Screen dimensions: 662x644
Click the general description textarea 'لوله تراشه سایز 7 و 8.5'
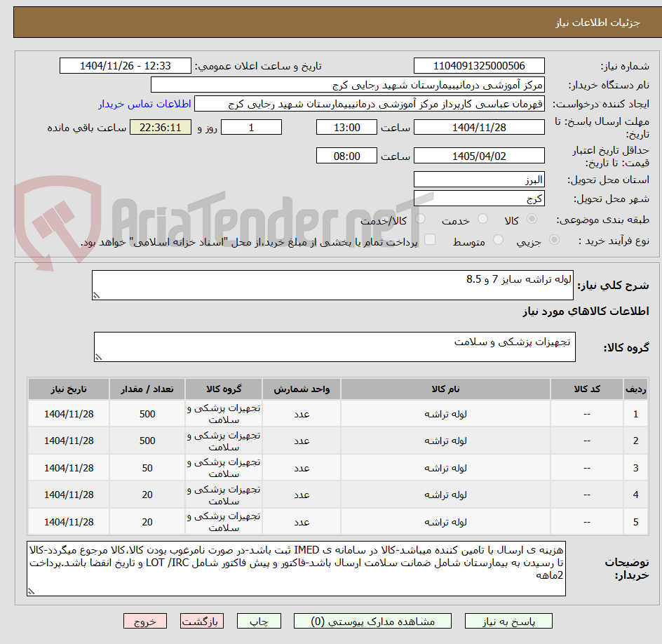[332, 285]
